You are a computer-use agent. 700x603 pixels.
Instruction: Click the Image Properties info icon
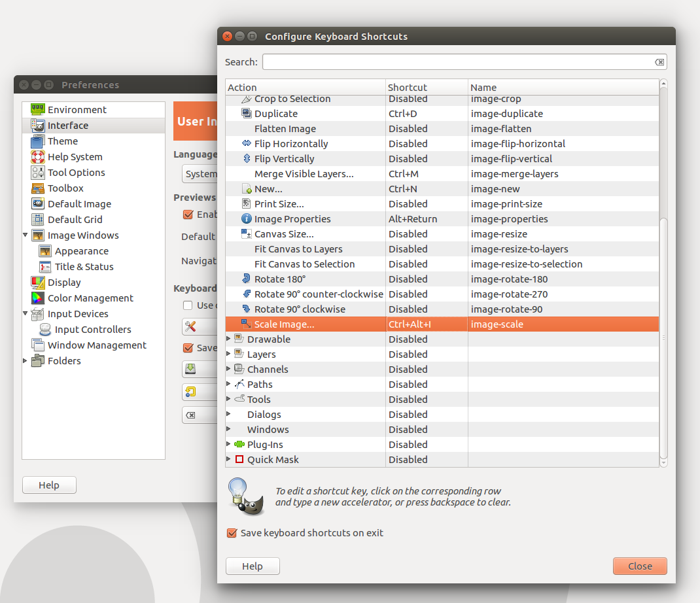pyautogui.click(x=247, y=218)
